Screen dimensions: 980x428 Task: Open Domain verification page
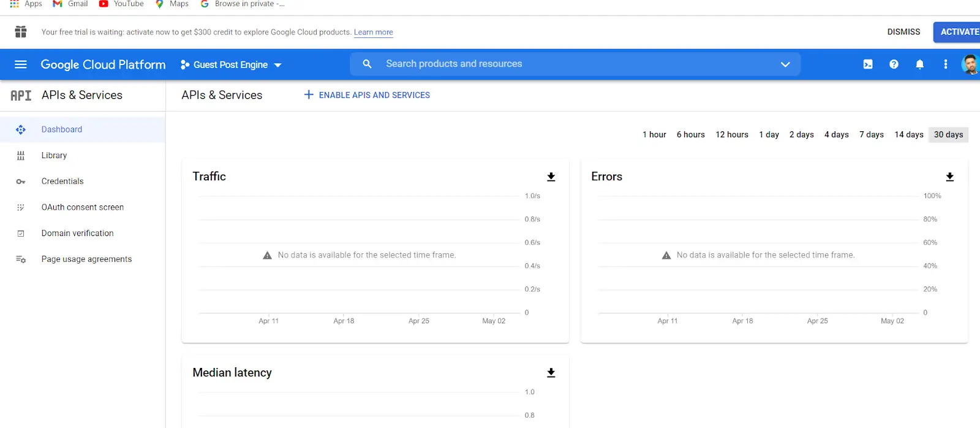coord(83,234)
